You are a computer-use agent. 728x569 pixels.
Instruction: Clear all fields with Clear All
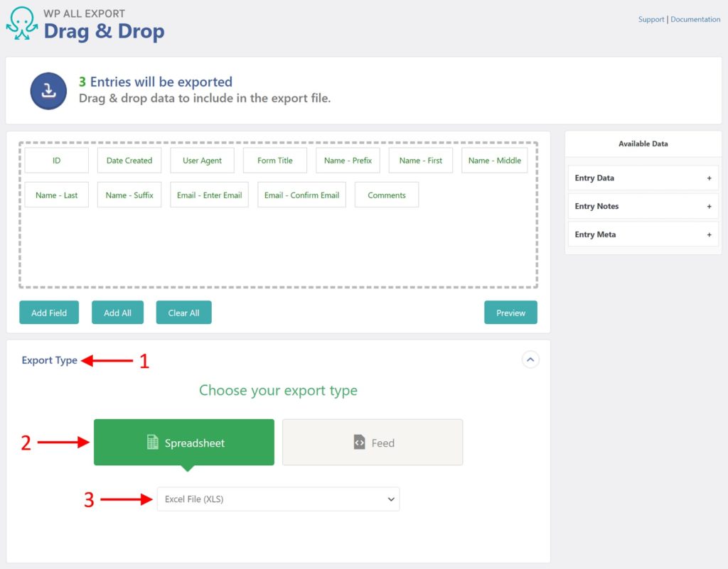click(x=183, y=312)
